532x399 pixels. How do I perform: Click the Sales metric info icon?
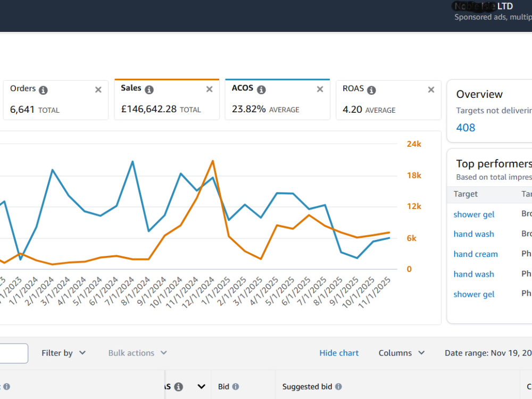point(149,89)
